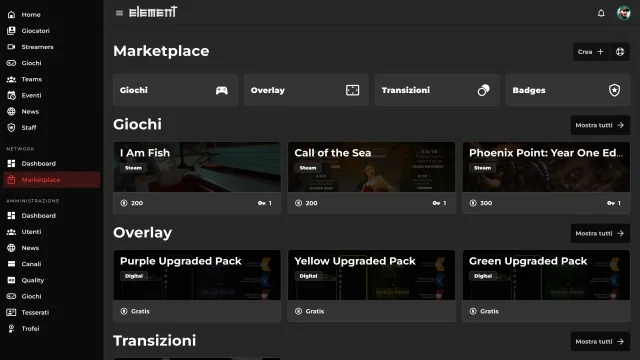Click the Streamers camera icon
The width and height of the screenshot is (640, 360).
pos(11,47)
